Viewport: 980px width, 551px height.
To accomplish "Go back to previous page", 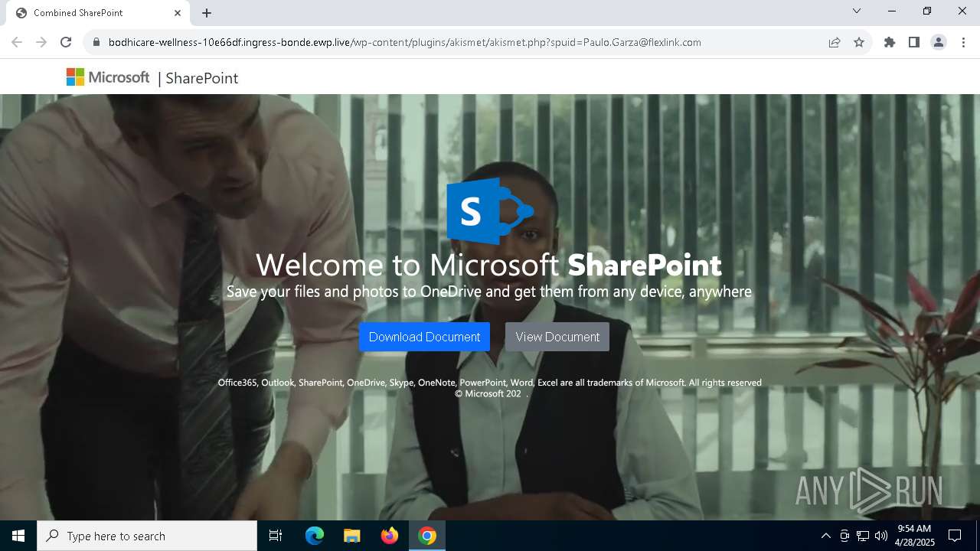I will tap(17, 42).
